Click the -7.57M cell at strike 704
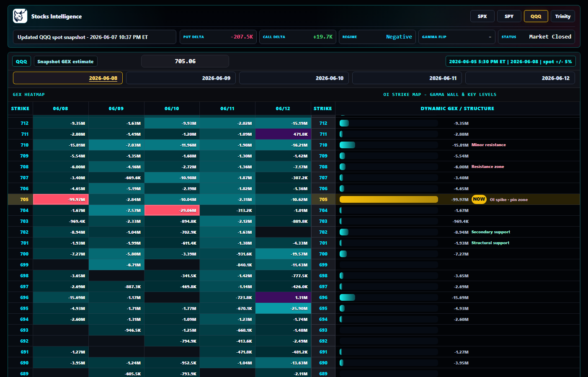This screenshot has height=377, width=588. pyautogui.click(x=116, y=210)
